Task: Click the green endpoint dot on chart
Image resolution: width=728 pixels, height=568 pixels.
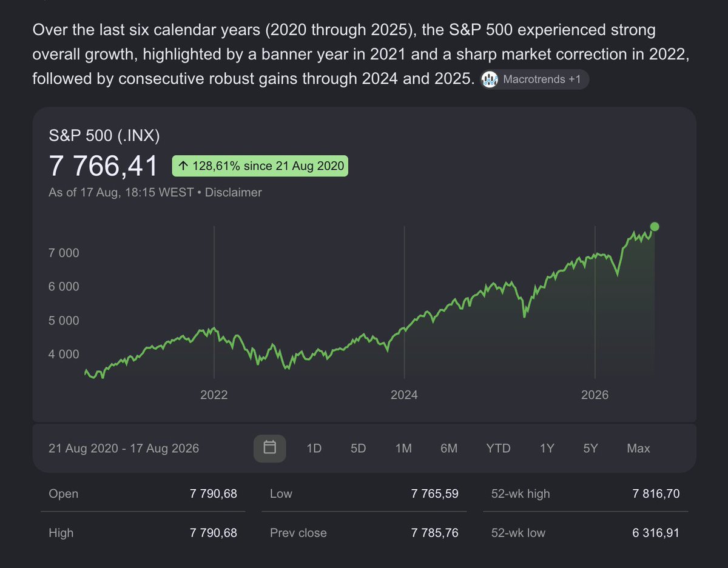Action: coord(654,227)
